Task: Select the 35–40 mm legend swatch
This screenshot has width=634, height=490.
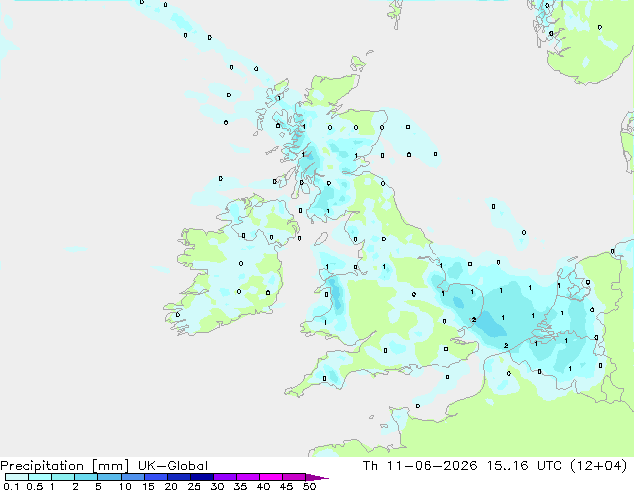Action: [248, 477]
